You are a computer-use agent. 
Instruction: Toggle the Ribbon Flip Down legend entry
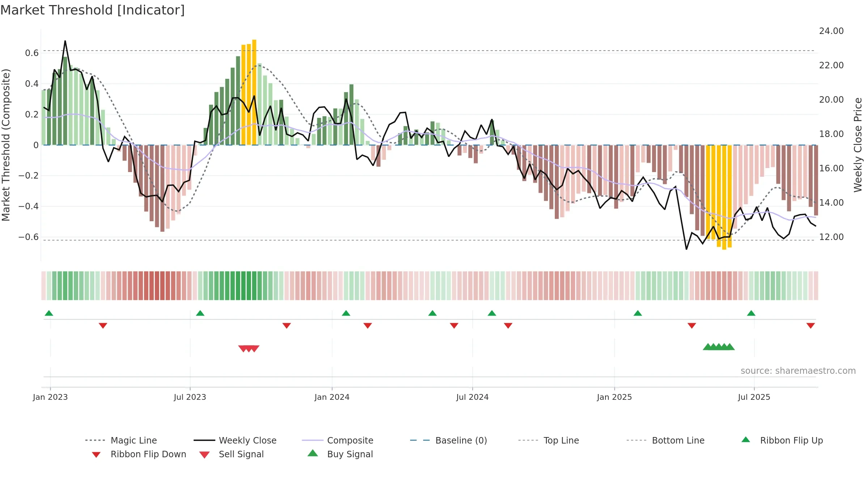click(x=139, y=454)
